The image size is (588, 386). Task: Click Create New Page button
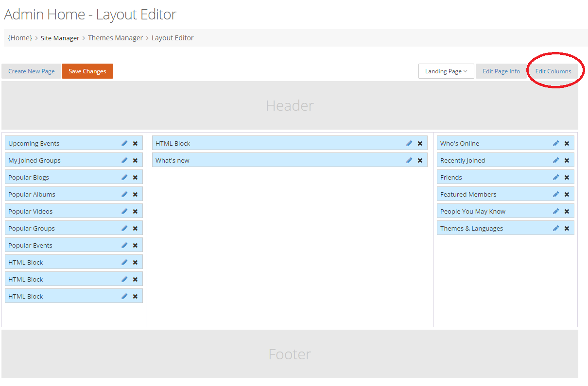tap(32, 71)
